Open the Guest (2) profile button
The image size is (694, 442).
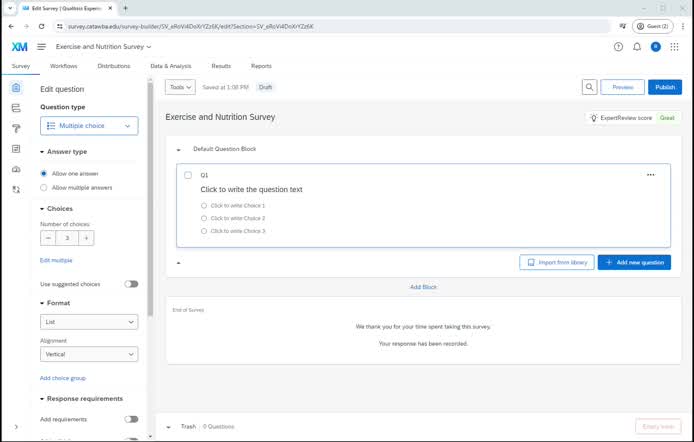point(652,27)
